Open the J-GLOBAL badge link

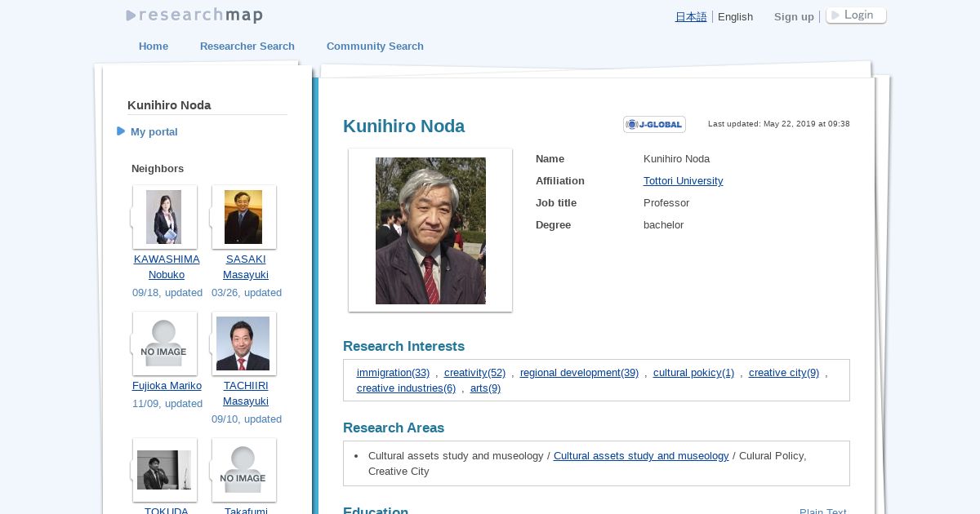(x=654, y=124)
